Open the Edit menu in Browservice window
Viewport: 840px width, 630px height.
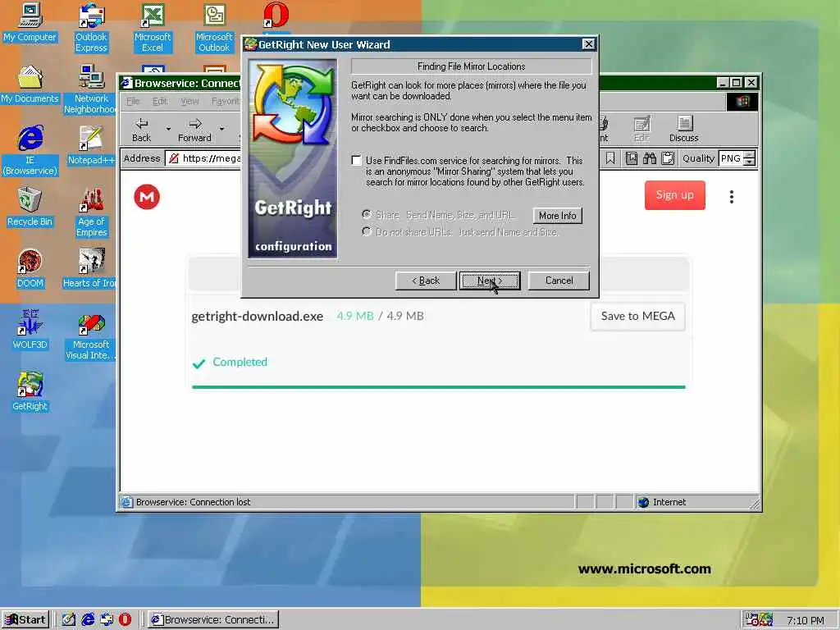pyautogui.click(x=160, y=101)
